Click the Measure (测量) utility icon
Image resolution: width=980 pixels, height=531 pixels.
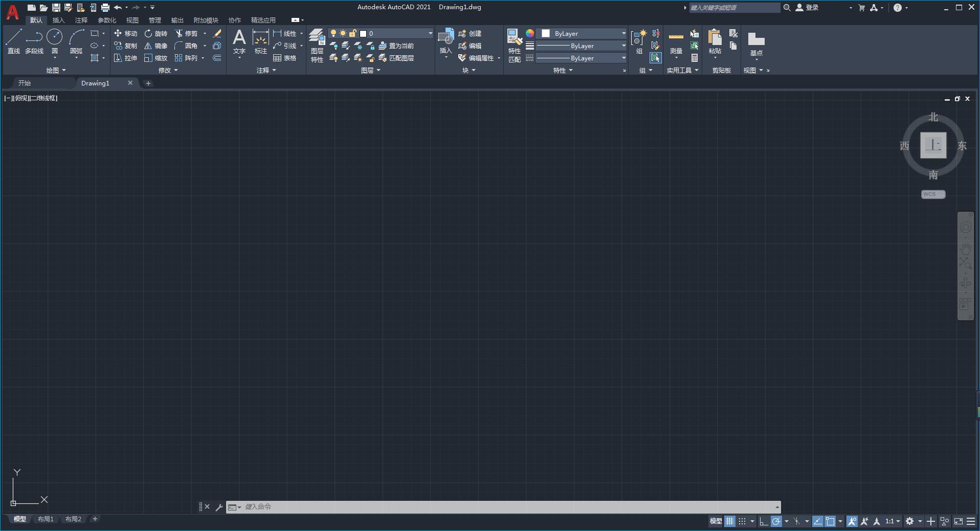click(676, 41)
